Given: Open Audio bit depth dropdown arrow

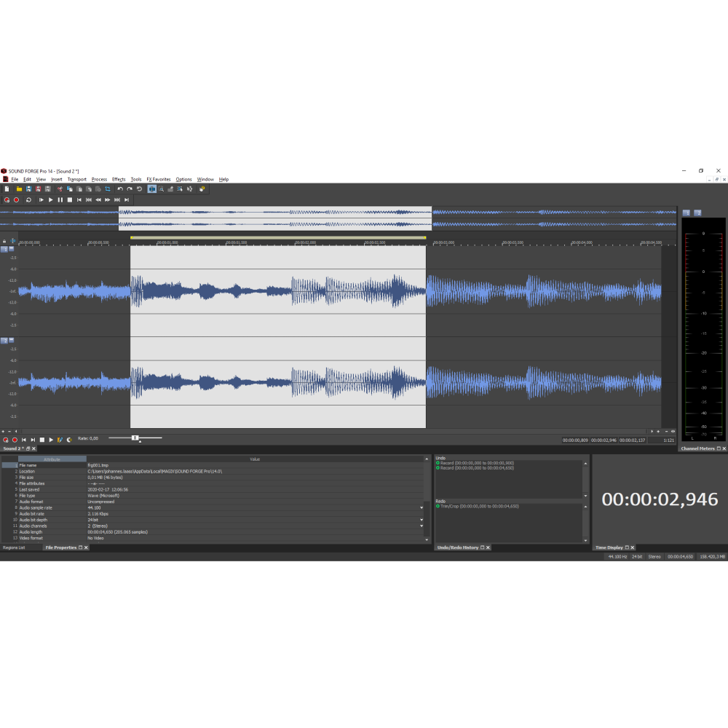Looking at the screenshot, I should 421,520.
